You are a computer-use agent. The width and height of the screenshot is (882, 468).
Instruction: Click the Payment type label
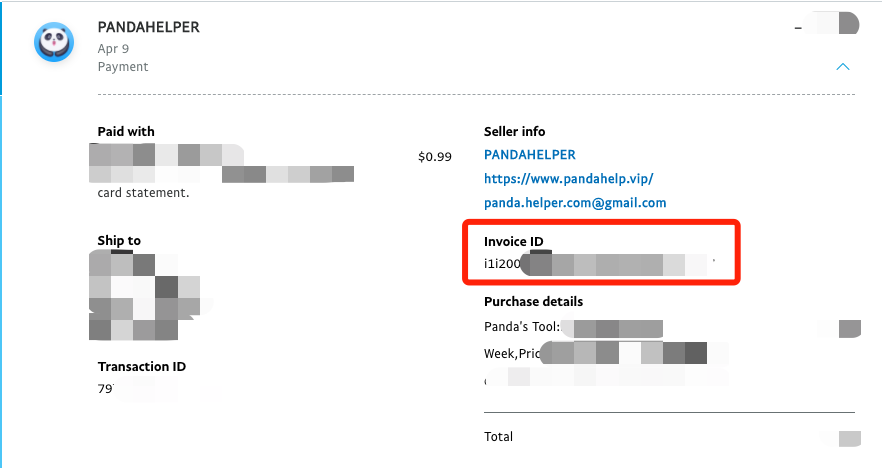coord(123,67)
